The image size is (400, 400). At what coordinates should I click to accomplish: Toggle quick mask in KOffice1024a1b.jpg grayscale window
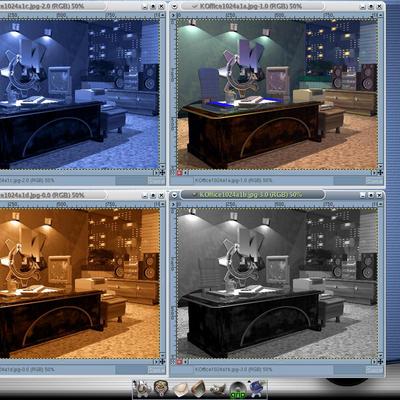(x=179, y=362)
